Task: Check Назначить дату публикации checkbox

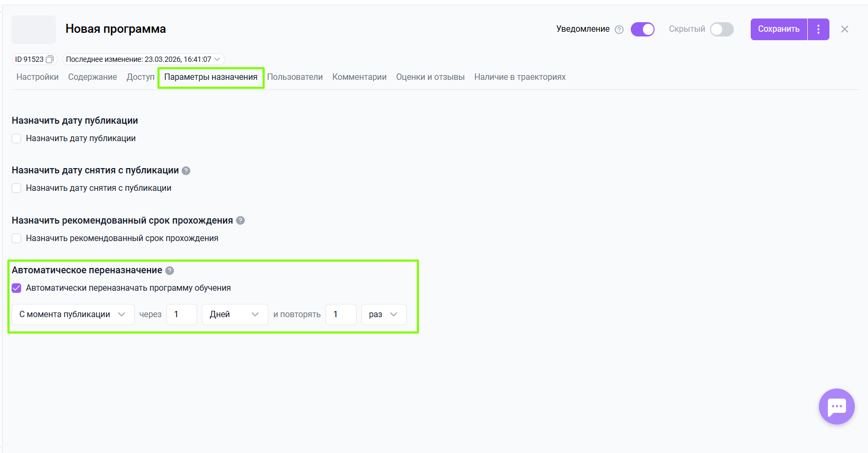Action: (17, 138)
